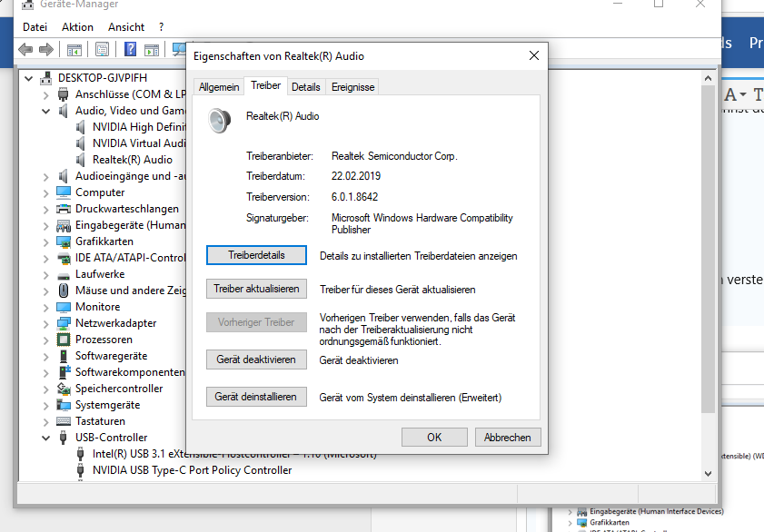Click the Treiberdetails button
This screenshot has width=764, height=532.
pos(256,255)
